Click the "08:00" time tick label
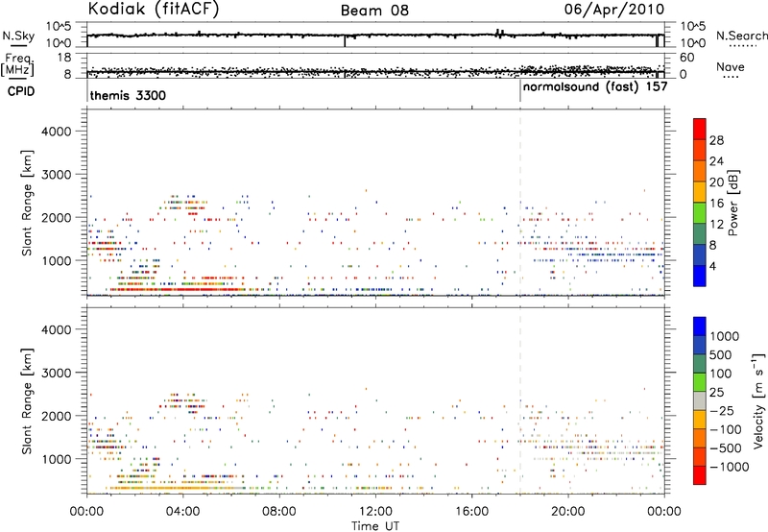Viewport: 768px width, 532px height. (279, 512)
